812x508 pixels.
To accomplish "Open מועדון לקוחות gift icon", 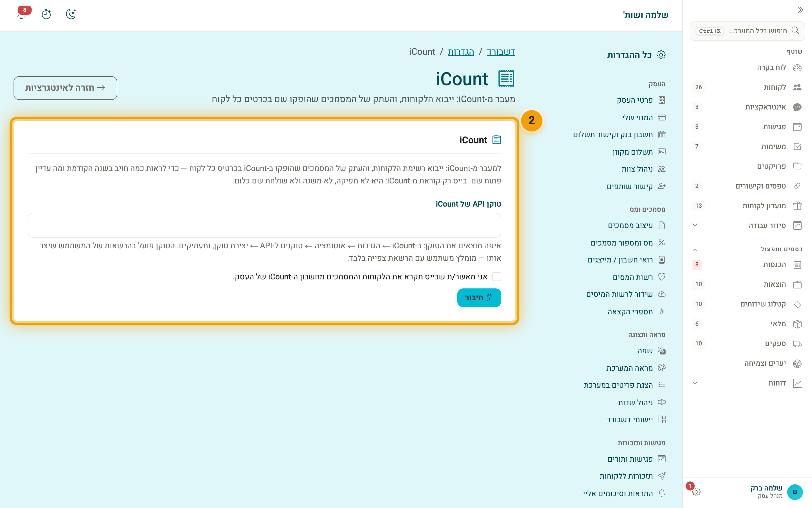I will 797,206.
